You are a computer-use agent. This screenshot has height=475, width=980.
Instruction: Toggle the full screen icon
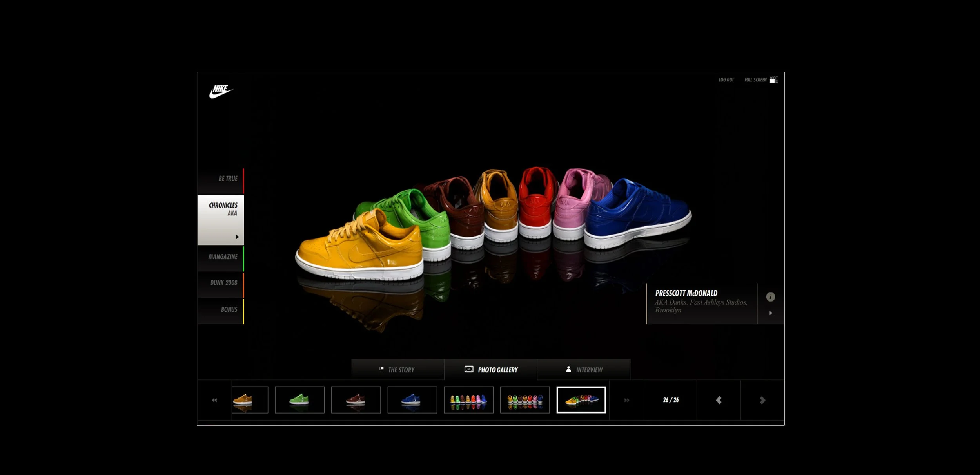773,80
